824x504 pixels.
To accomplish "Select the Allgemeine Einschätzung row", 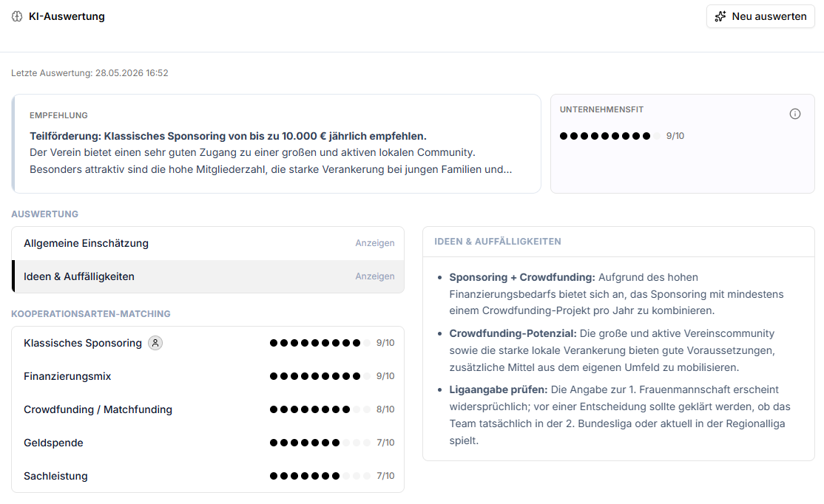I will click(208, 243).
